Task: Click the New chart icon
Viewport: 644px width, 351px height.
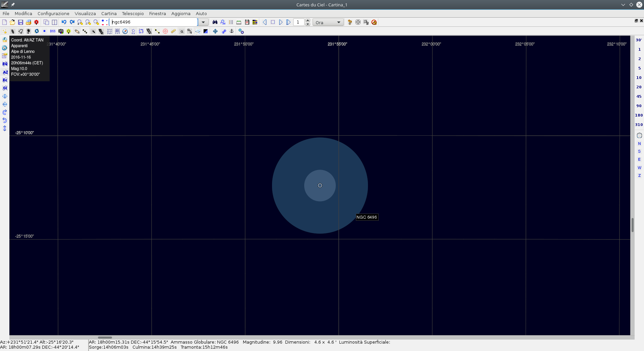Action: (4, 22)
